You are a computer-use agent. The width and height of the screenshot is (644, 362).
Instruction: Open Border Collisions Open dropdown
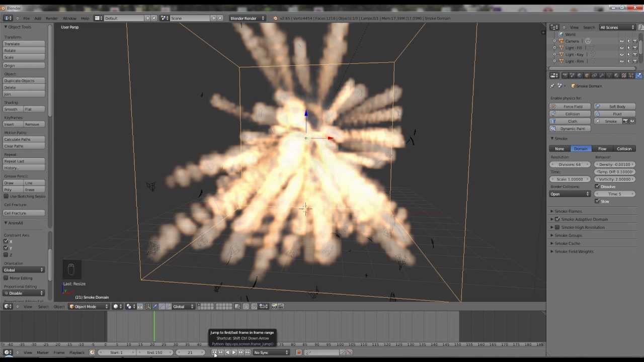pyautogui.click(x=570, y=194)
